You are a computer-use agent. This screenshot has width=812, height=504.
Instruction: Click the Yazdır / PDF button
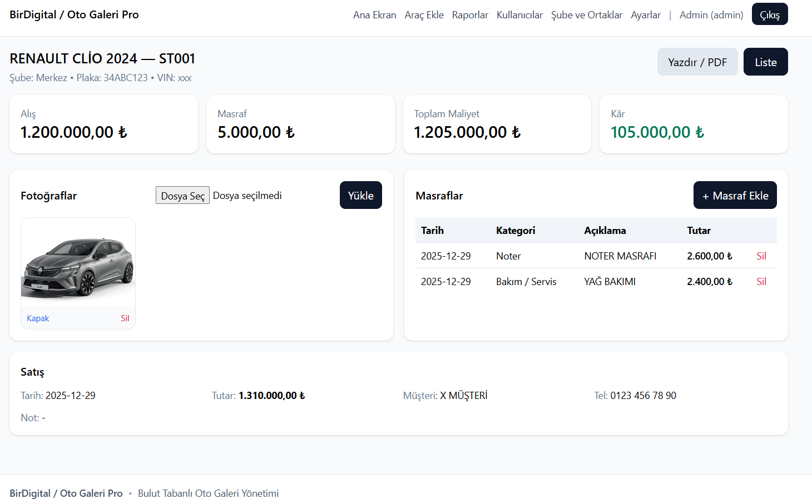click(697, 62)
